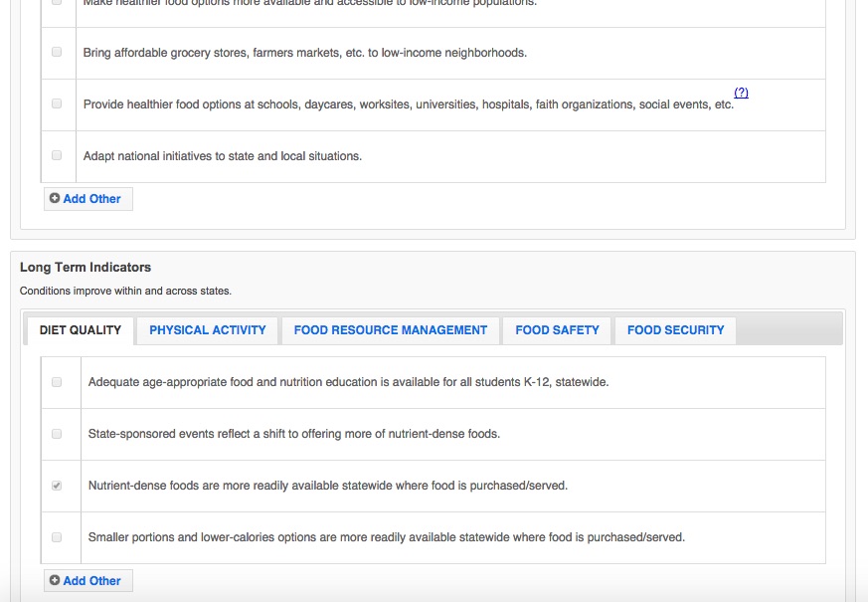Viewport: 868px width, 602px height.
Task: Click the Bring affordable grocery stores text
Action: tap(305, 53)
